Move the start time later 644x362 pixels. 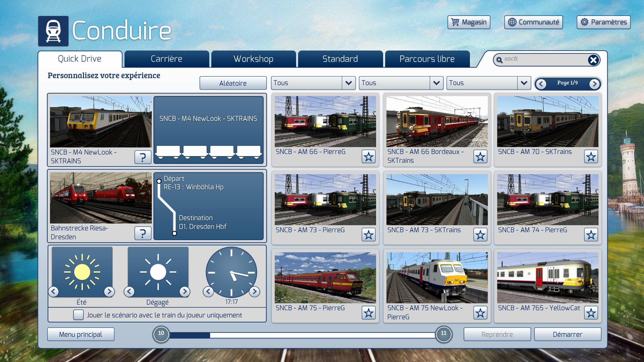(255, 292)
